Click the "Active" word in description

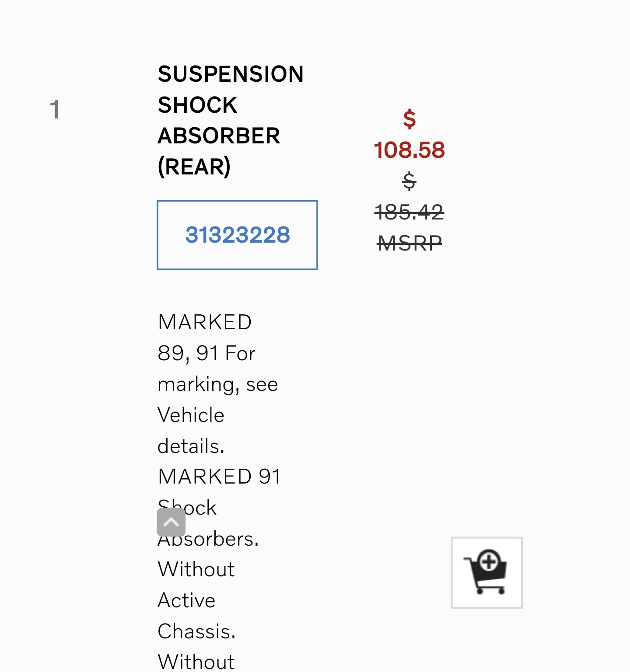(x=187, y=600)
